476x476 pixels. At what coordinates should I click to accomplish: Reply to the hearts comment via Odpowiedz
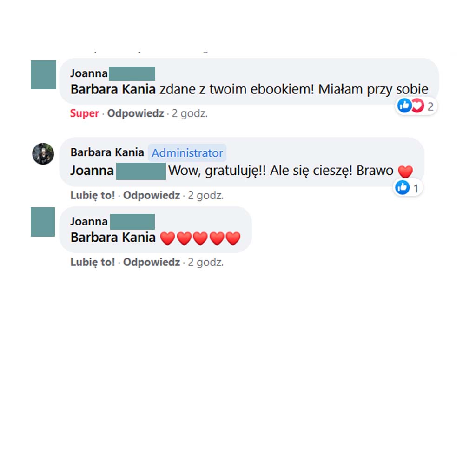pos(152,262)
